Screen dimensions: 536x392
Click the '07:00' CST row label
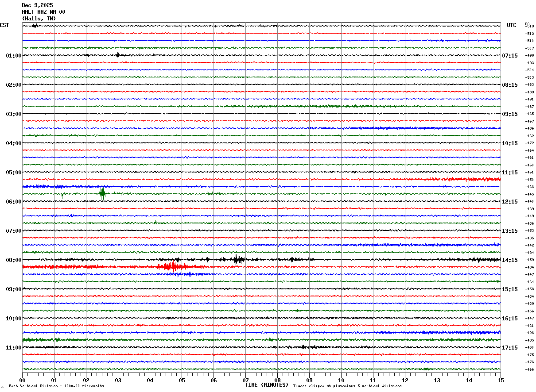tap(14, 231)
